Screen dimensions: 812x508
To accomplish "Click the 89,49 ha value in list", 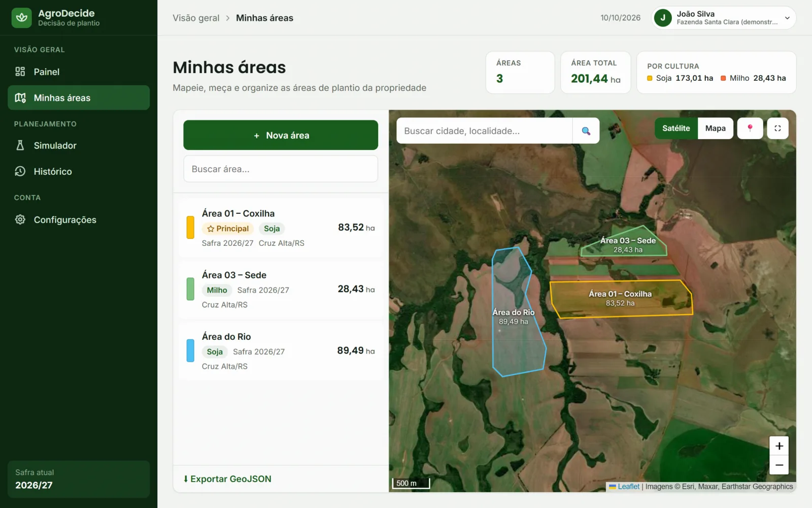I will click(356, 351).
